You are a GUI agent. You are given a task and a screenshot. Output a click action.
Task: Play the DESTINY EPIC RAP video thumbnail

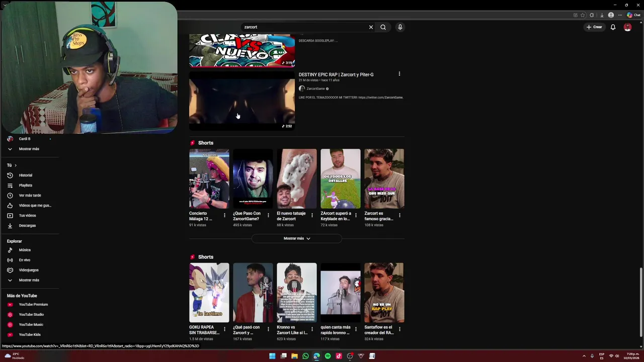coord(242,101)
